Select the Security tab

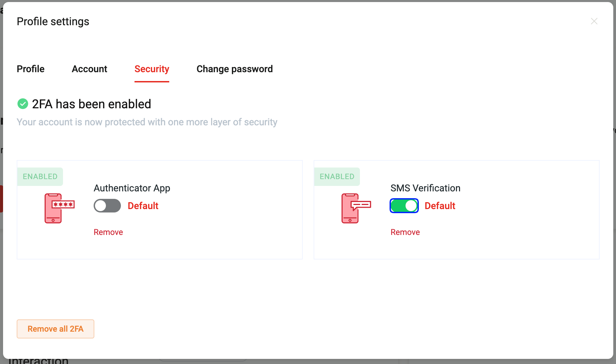click(x=152, y=69)
